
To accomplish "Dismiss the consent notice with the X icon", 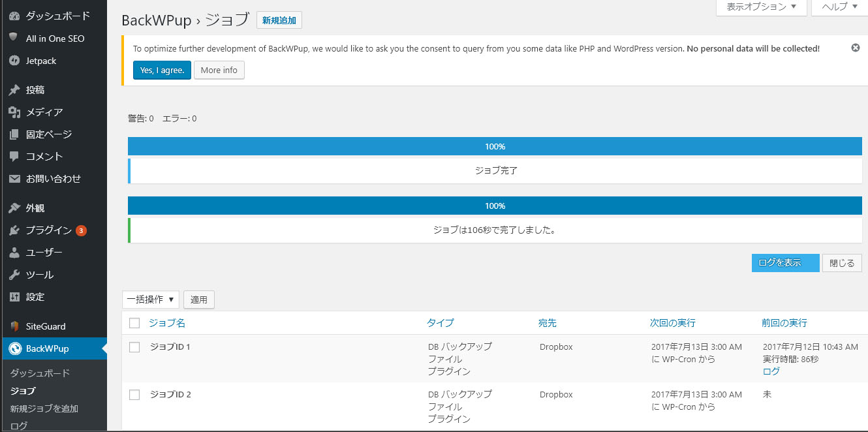I will pyautogui.click(x=856, y=48).
